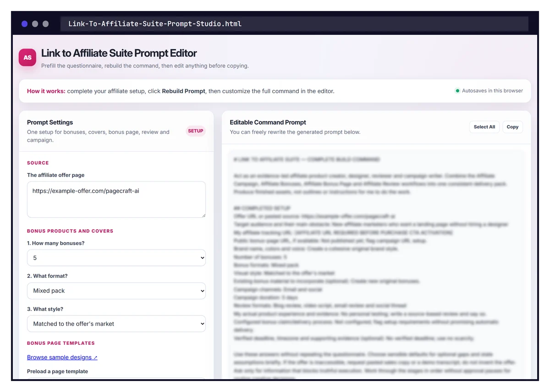
Task: Click the '3. What style?' label
Action: point(45,309)
